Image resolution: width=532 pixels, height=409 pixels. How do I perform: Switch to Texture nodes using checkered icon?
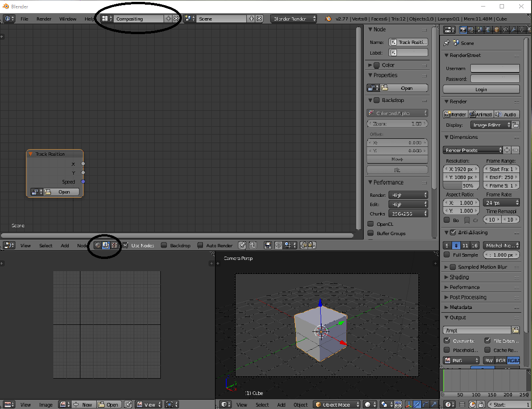click(x=115, y=245)
